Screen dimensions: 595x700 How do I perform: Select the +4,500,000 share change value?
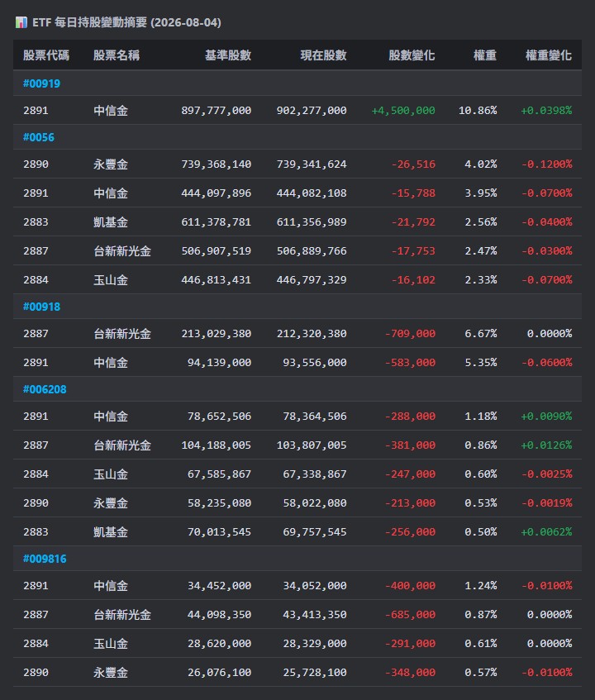[x=403, y=110]
